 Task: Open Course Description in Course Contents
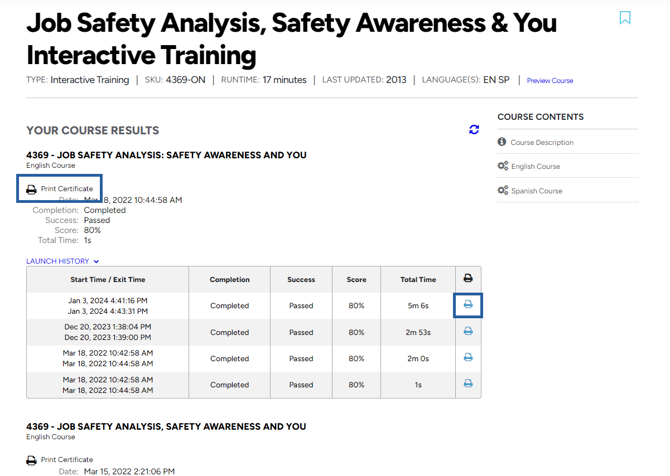[x=542, y=143]
